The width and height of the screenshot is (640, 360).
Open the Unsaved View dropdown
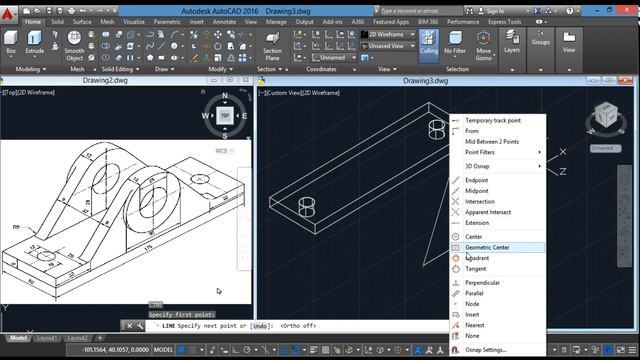coord(388,46)
